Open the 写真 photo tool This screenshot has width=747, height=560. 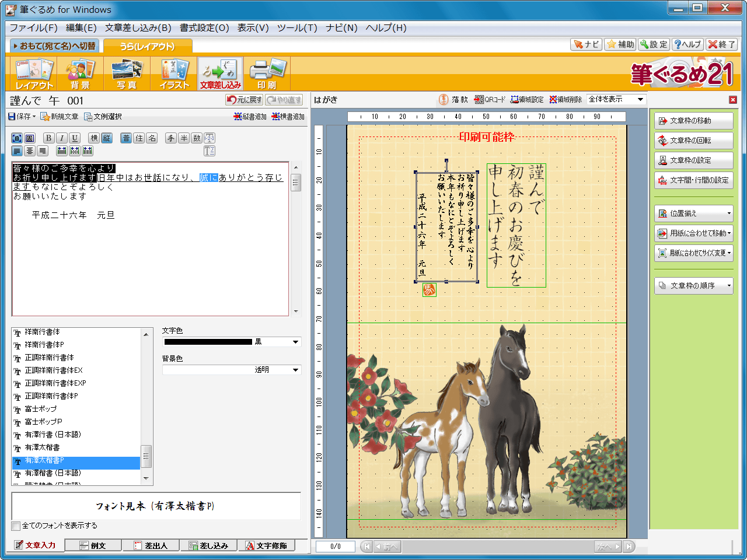click(127, 73)
